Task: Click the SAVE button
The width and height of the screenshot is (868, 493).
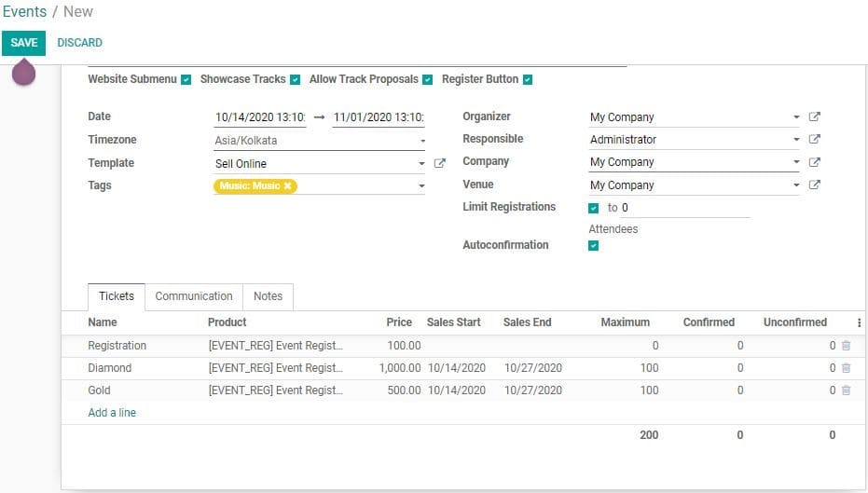Action: point(24,43)
